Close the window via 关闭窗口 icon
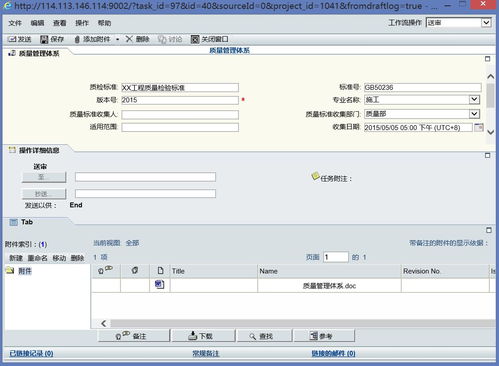Viewport: 499px width, 366px height. coord(195,39)
